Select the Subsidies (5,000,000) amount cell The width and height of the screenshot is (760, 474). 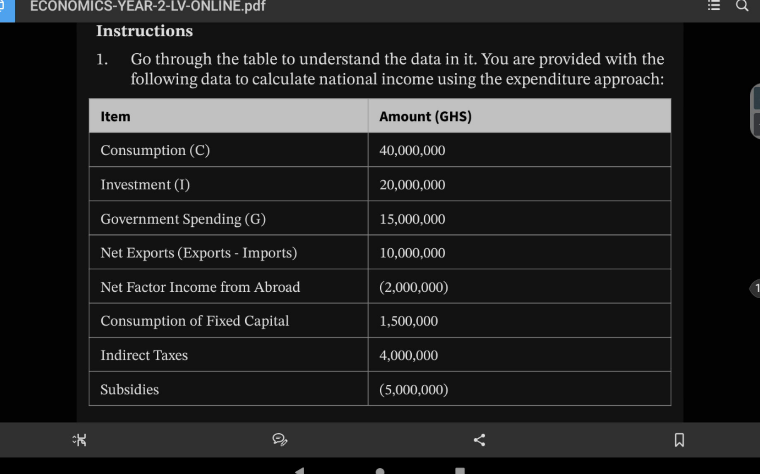520,389
